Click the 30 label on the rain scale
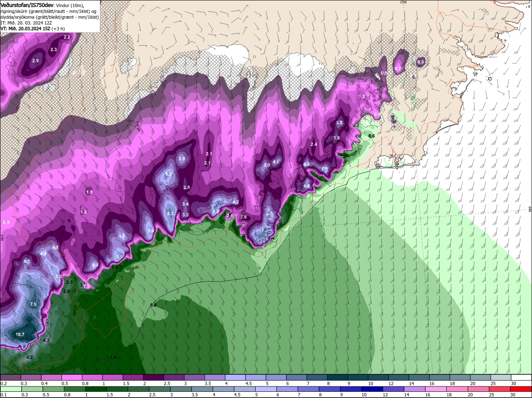 coord(514,395)
